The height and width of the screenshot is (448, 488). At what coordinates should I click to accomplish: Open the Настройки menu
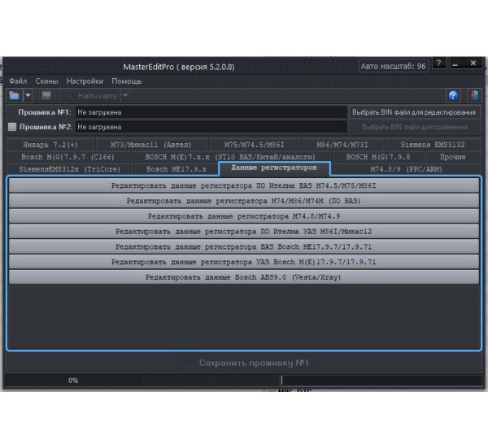click(85, 81)
